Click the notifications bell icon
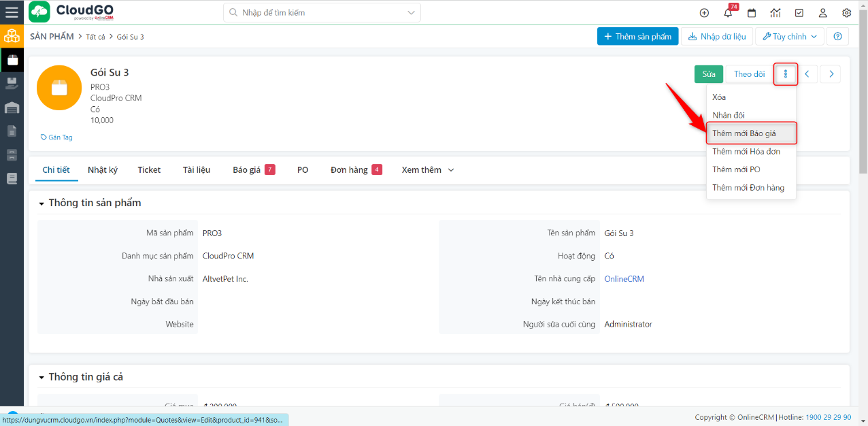Viewport: 868px width, 426px height. coord(728,13)
